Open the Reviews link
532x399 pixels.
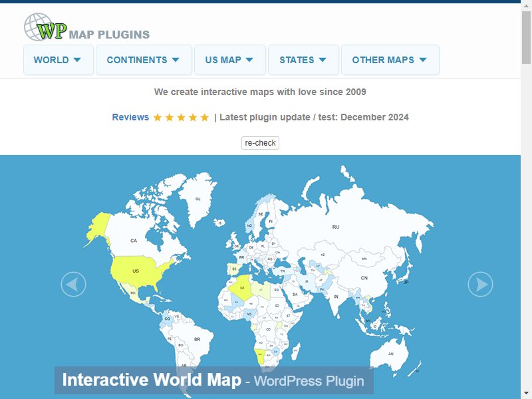[130, 117]
